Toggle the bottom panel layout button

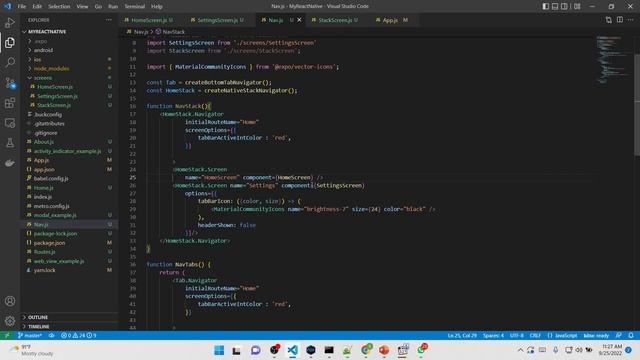pyautogui.click(x=555, y=7)
